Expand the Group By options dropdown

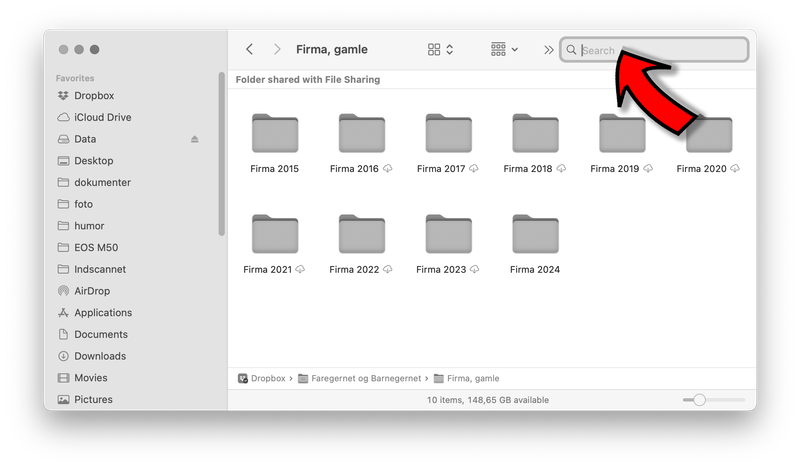(504, 49)
